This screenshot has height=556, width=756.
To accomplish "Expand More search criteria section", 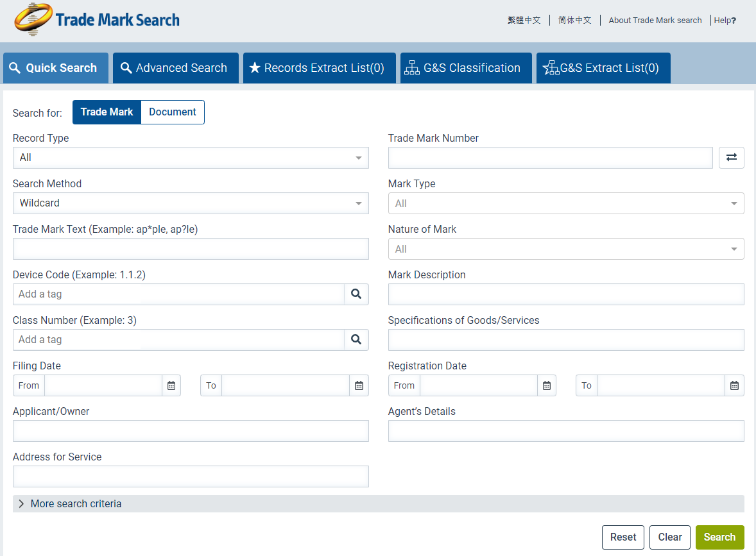I will (x=76, y=503).
